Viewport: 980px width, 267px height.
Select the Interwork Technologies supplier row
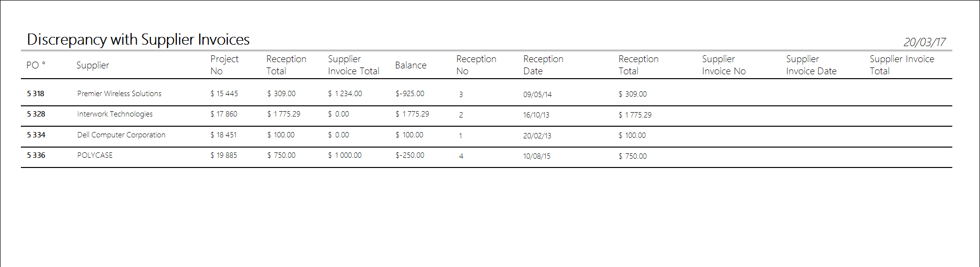115,114
